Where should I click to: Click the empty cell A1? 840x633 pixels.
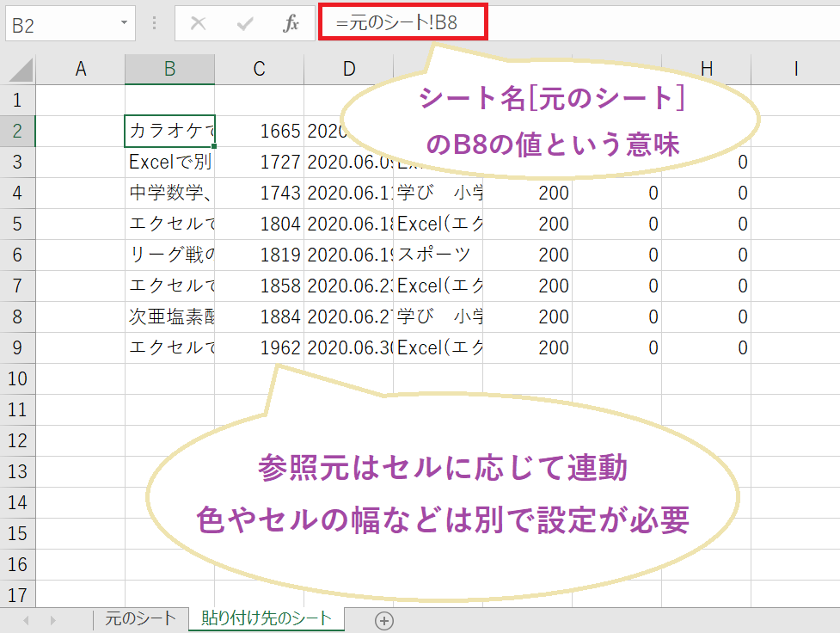[81, 100]
